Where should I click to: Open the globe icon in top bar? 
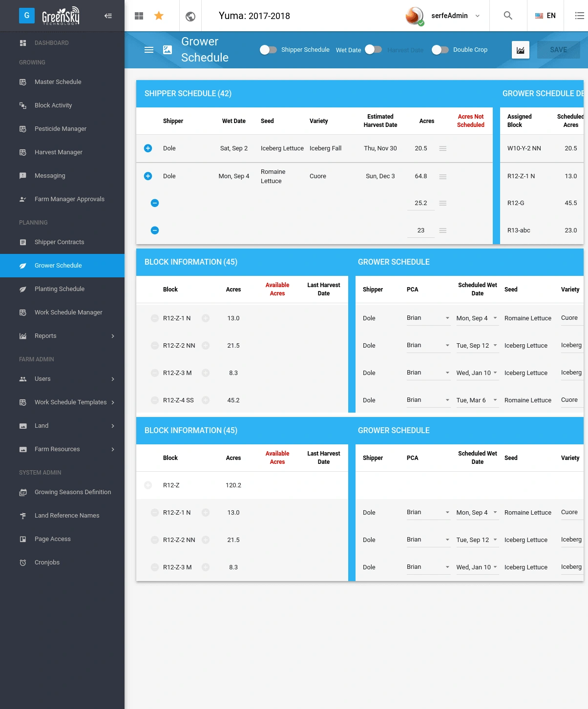[190, 16]
